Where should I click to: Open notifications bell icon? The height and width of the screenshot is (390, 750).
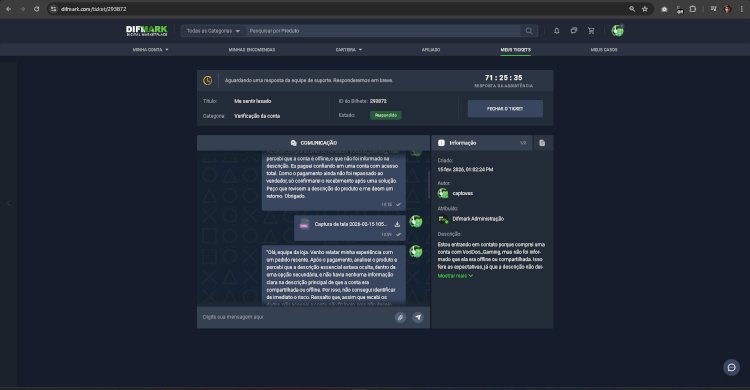(557, 31)
